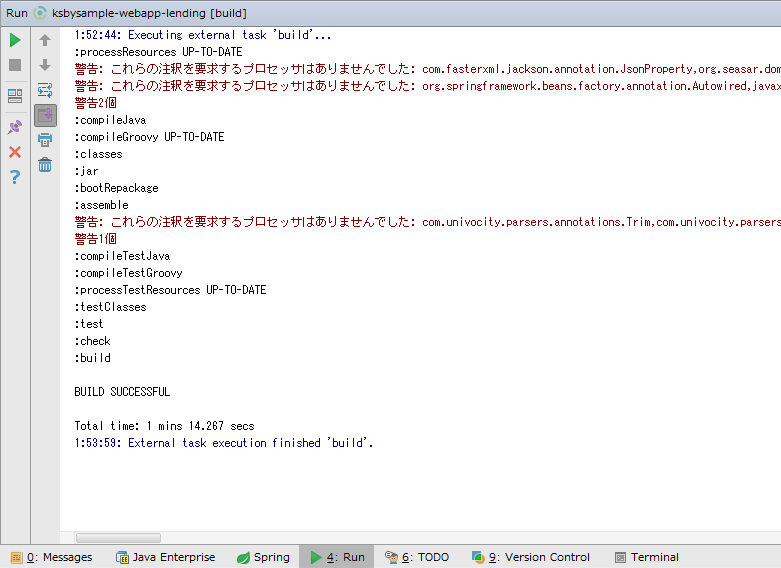This screenshot has width=781, height=568.
Task: Open the 6: TODO tool window
Action: coord(417,557)
